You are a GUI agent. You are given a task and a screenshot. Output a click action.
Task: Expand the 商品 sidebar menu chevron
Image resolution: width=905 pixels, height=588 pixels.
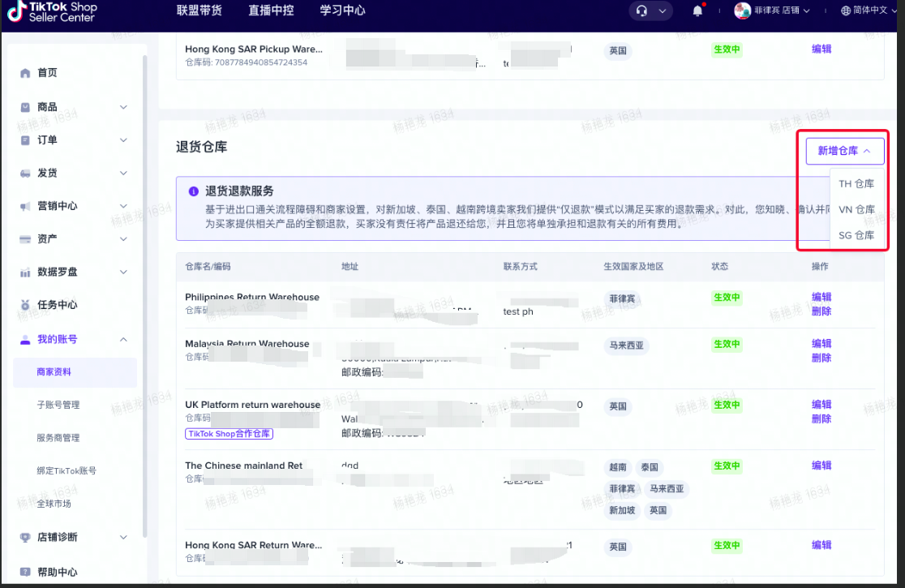(123, 107)
